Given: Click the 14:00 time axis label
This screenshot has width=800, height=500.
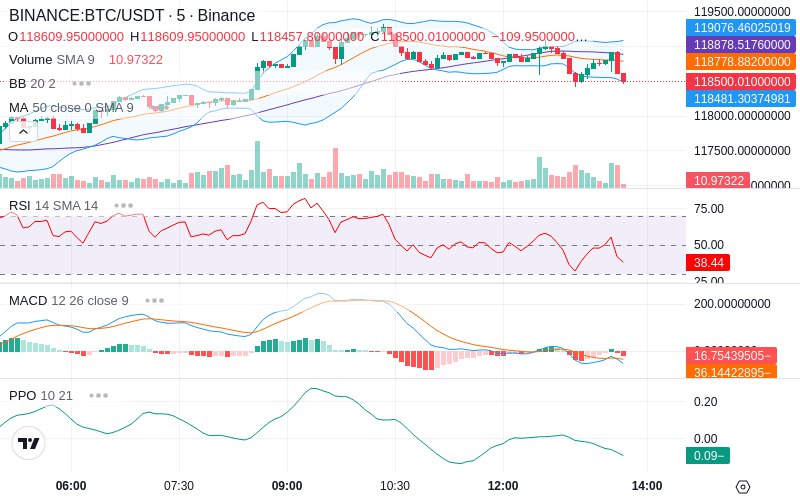Looking at the screenshot, I should pyautogui.click(x=647, y=486).
